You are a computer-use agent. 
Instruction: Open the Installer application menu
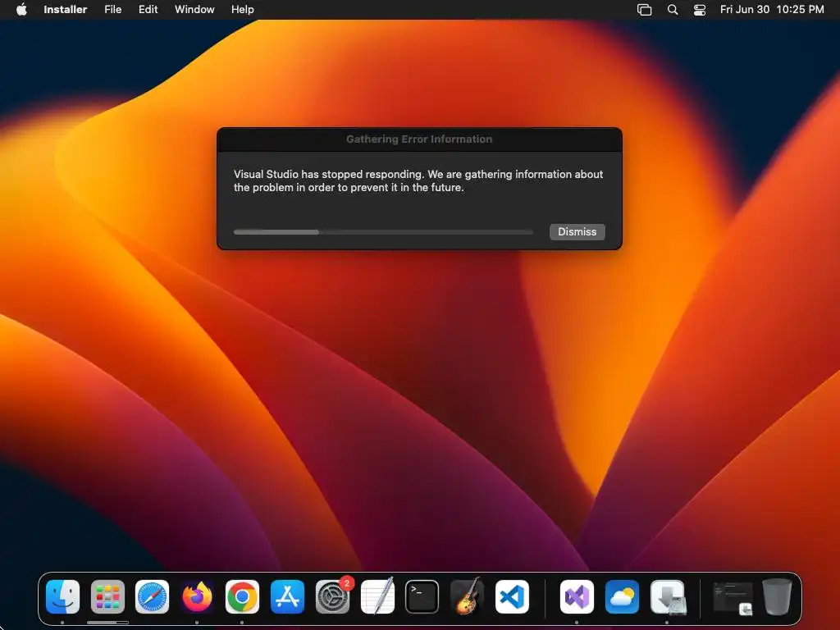[x=66, y=9]
